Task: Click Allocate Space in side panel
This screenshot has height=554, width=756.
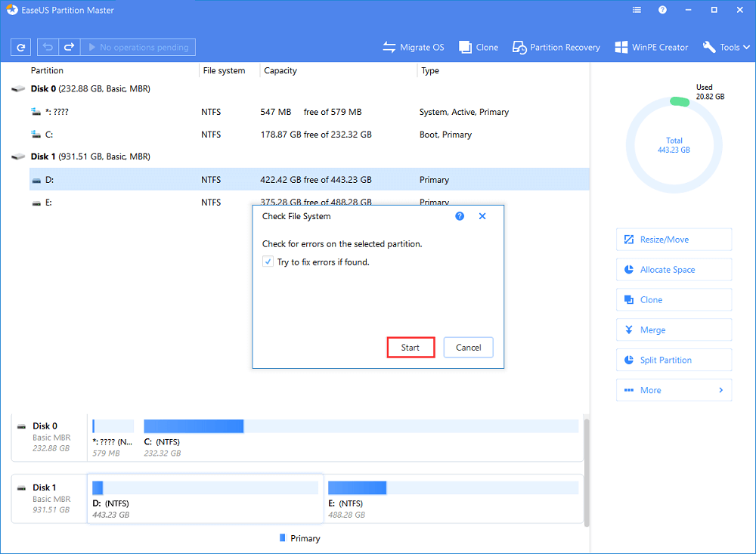Action: 674,270
